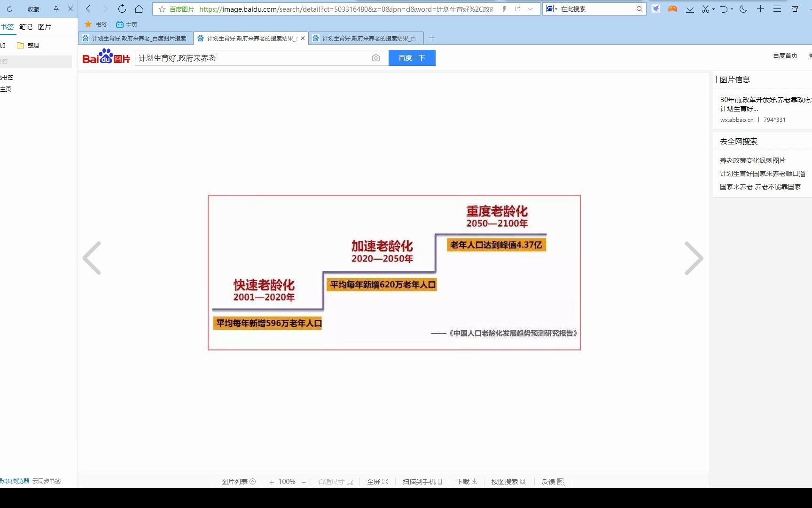Expand the address bar history dropdown
Viewport: 812px width, 508px height.
click(x=531, y=9)
